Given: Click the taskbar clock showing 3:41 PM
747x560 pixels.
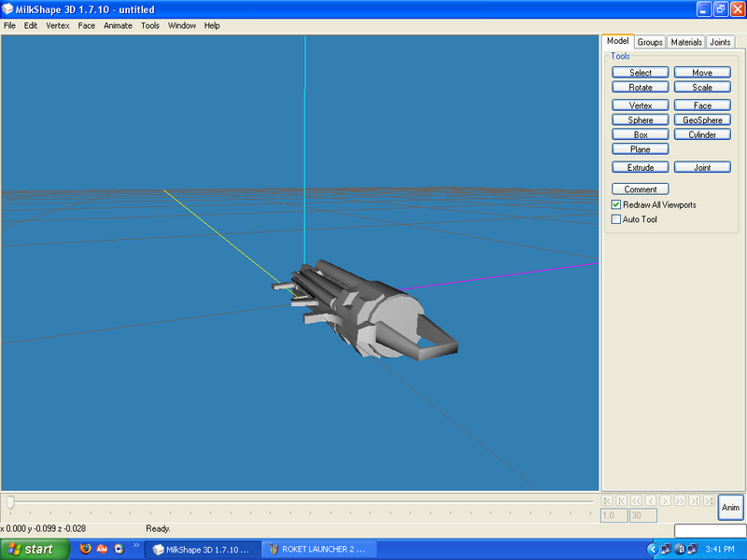Looking at the screenshot, I should (720, 549).
